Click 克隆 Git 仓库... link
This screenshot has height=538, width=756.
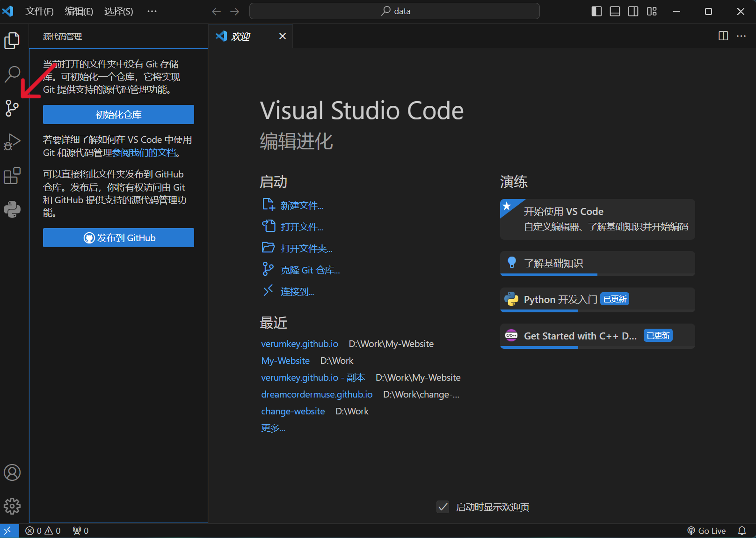310,270
